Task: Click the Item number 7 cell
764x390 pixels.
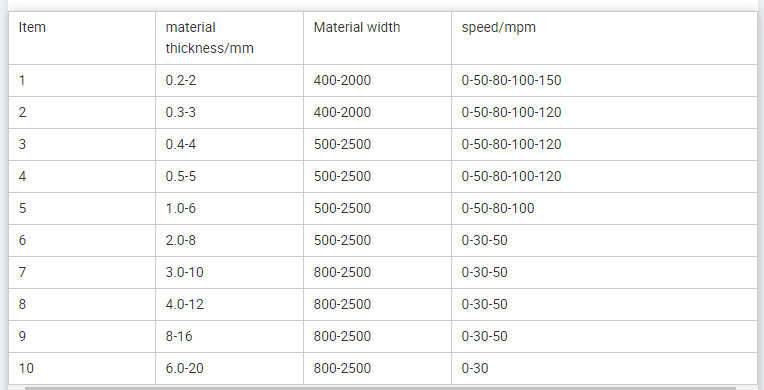Action: (x=82, y=273)
